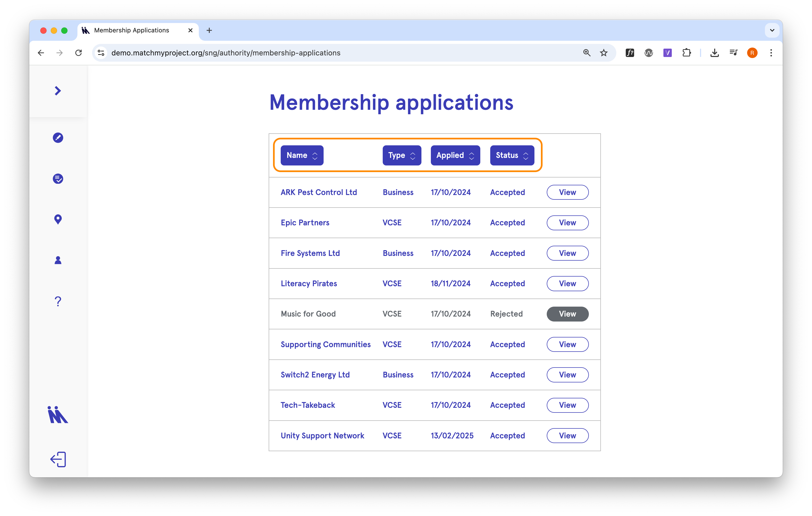Click the Music for Good name
The height and width of the screenshot is (516, 812).
pos(308,314)
